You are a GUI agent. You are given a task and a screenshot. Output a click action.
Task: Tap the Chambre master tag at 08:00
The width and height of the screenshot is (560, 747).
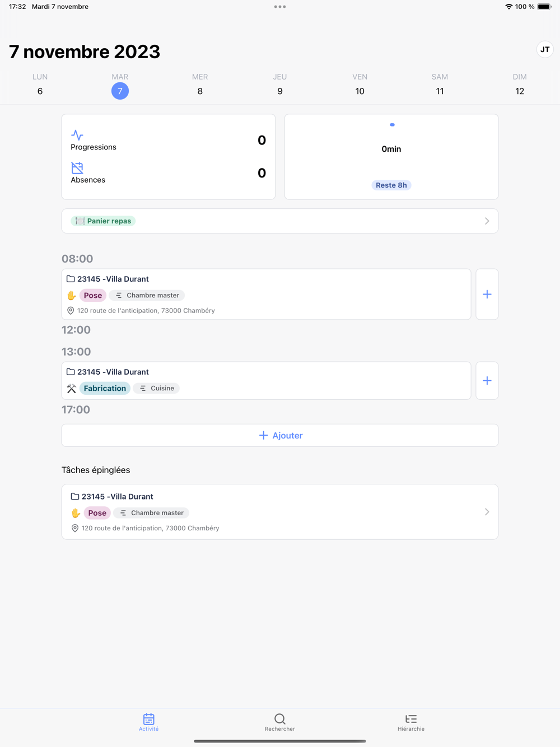pos(147,295)
